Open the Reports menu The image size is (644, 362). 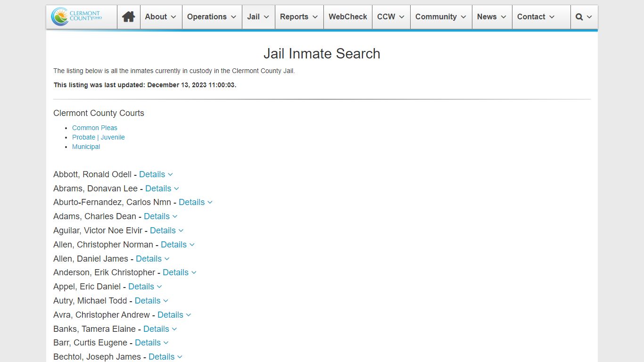pyautogui.click(x=299, y=17)
